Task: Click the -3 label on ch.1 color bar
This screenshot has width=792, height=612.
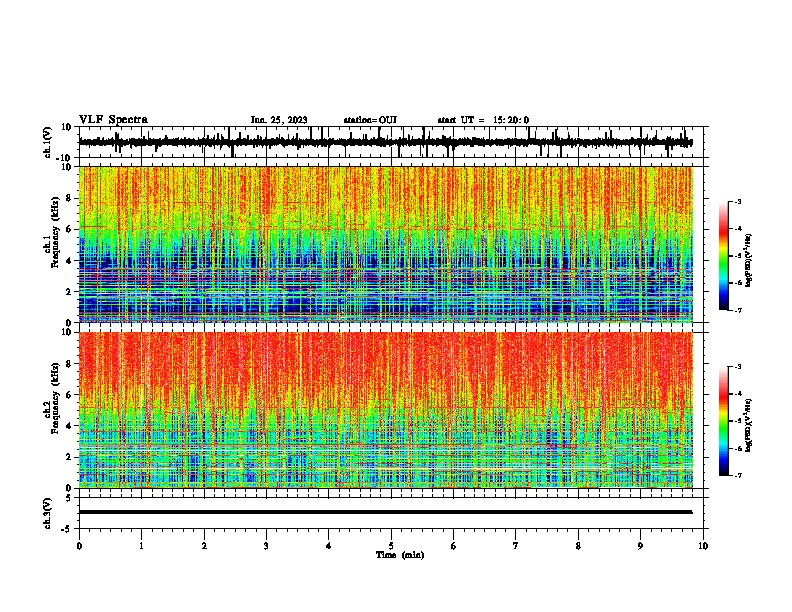Action: [x=738, y=202]
